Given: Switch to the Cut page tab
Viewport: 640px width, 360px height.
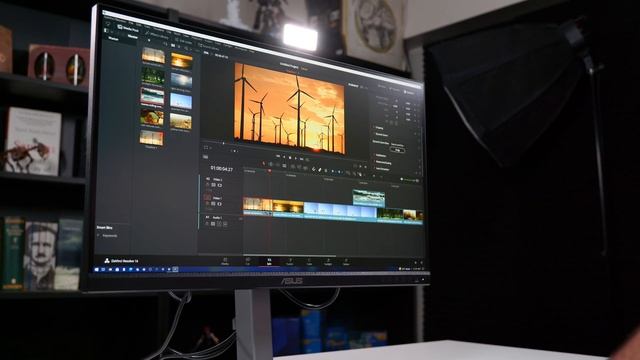Looking at the screenshot, I should pos(248,261).
